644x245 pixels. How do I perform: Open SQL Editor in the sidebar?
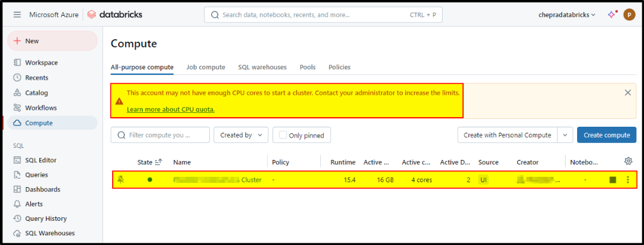[x=41, y=161]
